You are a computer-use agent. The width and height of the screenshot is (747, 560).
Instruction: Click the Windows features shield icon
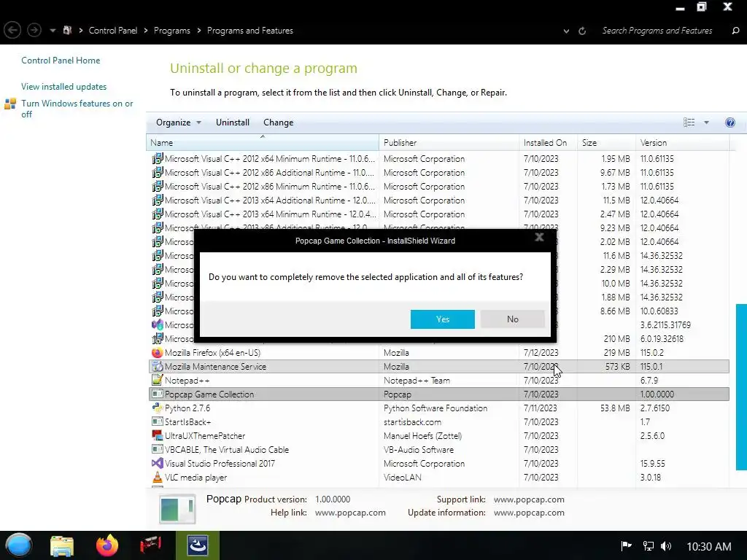pyautogui.click(x=10, y=104)
